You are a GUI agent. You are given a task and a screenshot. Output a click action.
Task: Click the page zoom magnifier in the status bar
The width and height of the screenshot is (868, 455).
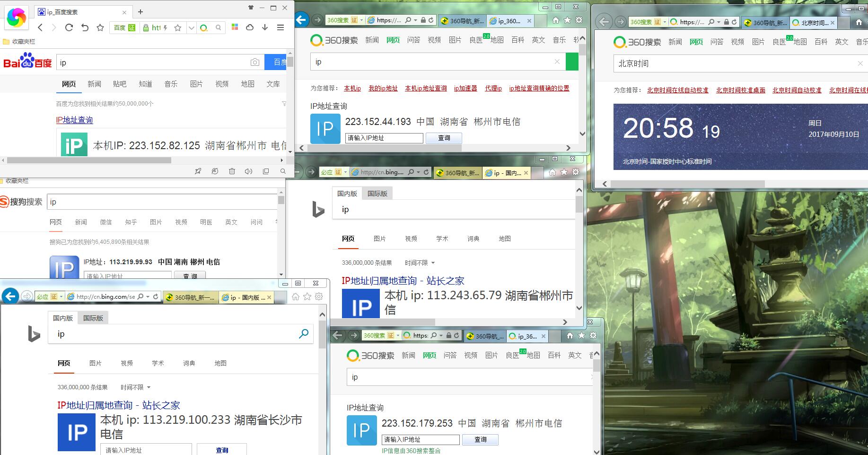pos(283,171)
